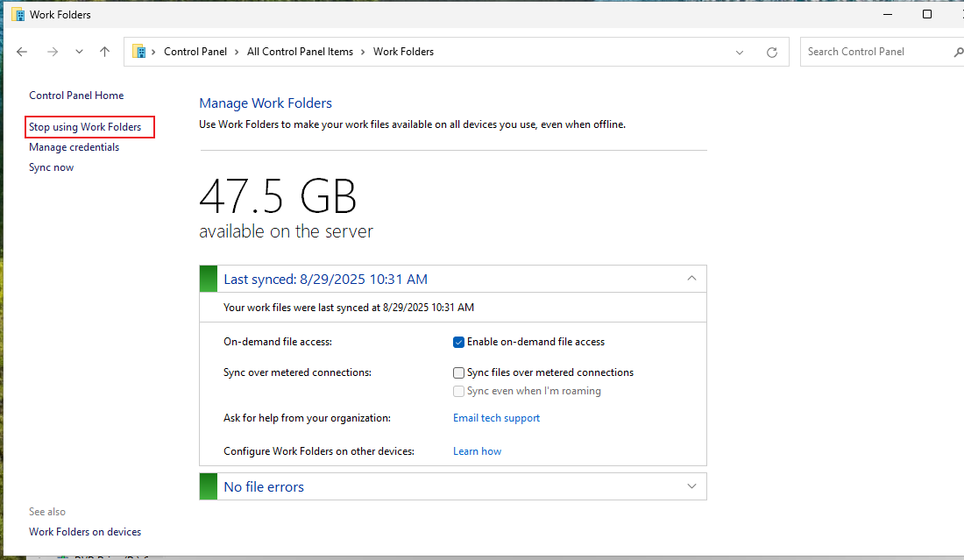The width and height of the screenshot is (964, 560).
Task: Toggle Sync even when I'm roaming
Action: (x=458, y=391)
